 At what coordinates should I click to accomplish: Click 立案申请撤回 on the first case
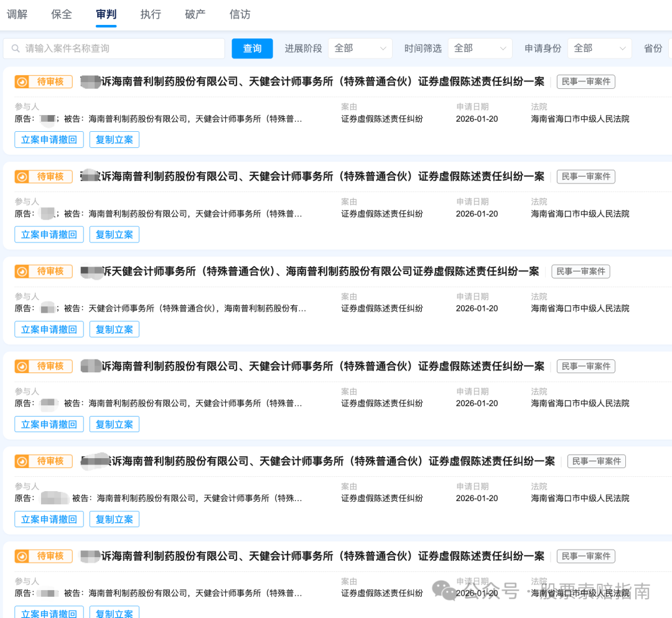49,139
